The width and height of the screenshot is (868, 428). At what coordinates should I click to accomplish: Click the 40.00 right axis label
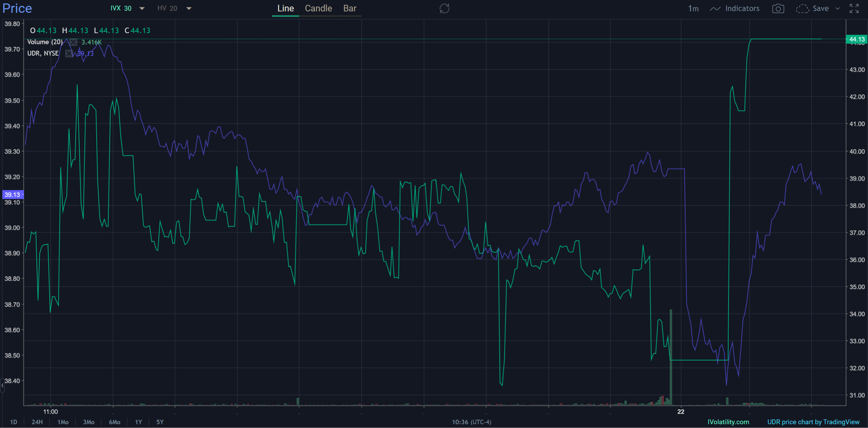857,152
